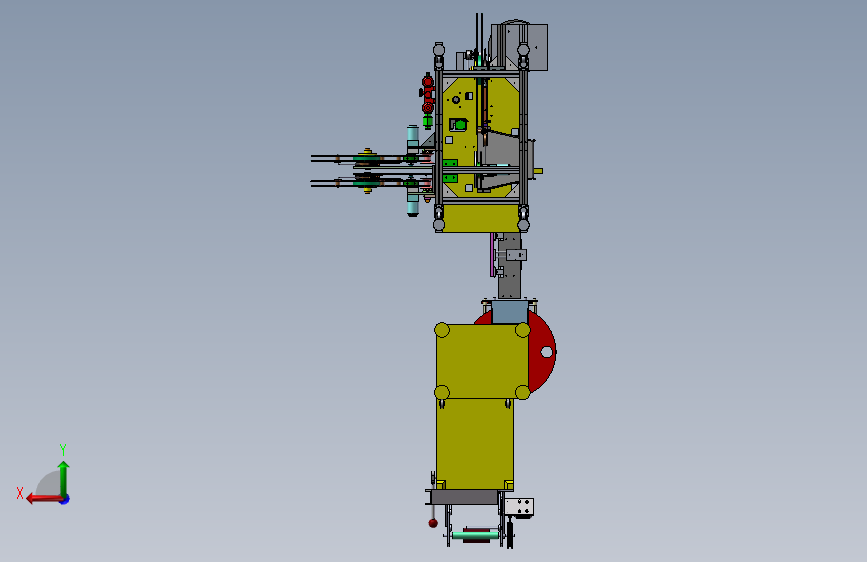
Task: Select the cyan cylinder above the conveyor rails
Action: click(412, 137)
